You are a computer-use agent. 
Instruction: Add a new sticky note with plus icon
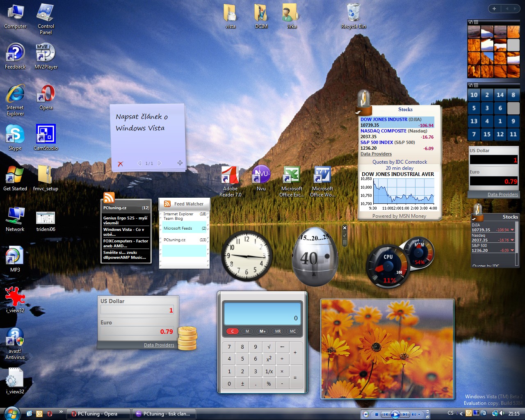(x=180, y=163)
